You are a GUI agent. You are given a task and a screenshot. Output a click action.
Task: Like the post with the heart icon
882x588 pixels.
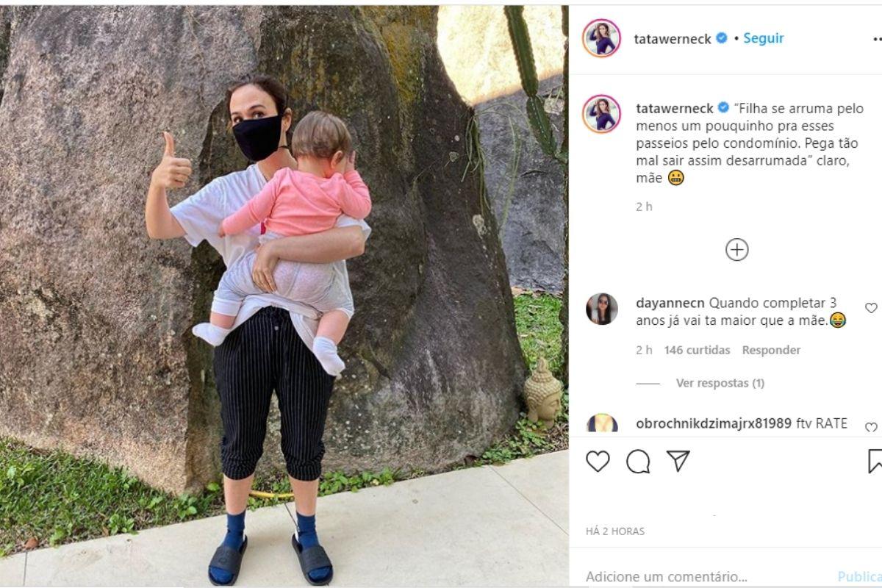point(598,461)
